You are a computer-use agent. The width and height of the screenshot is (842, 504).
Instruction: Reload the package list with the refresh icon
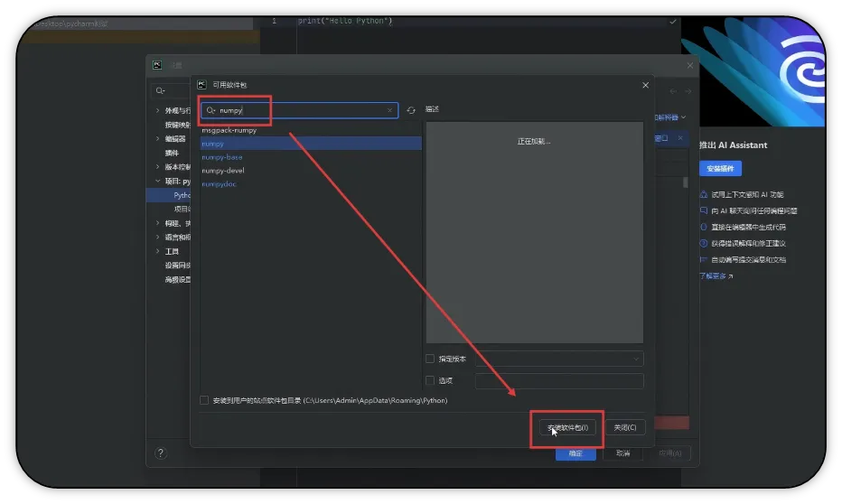coord(411,110)
